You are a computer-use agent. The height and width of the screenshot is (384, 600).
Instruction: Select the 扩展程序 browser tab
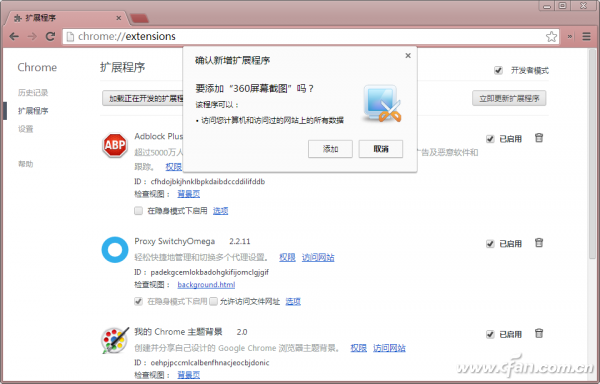[x=65, y=18]
